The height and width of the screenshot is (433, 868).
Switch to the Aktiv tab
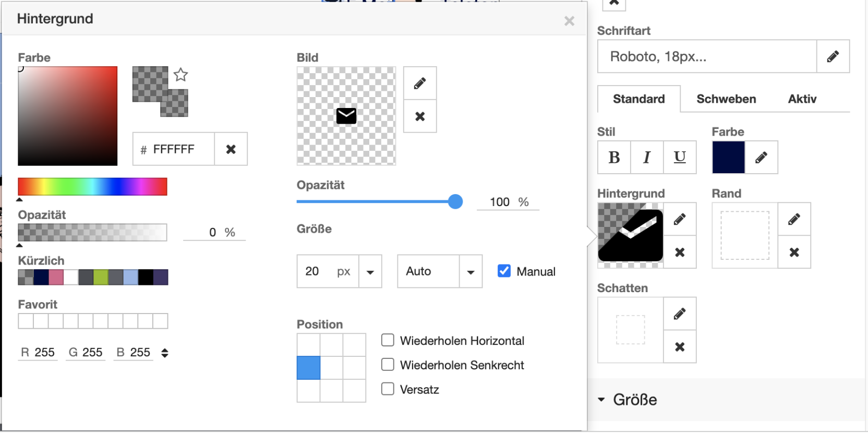click(802, 99)
